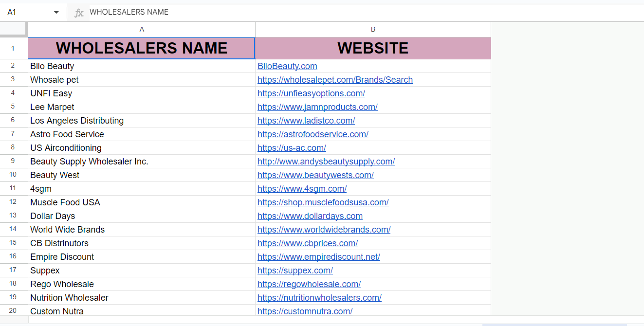
Task: Select row 10 header
Action: (14, 175)
